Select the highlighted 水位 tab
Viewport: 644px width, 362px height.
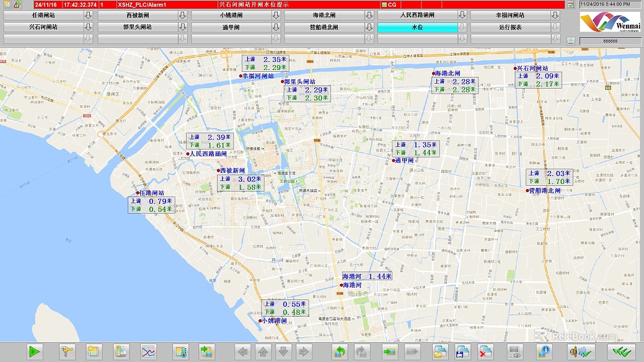pos(417,27)
